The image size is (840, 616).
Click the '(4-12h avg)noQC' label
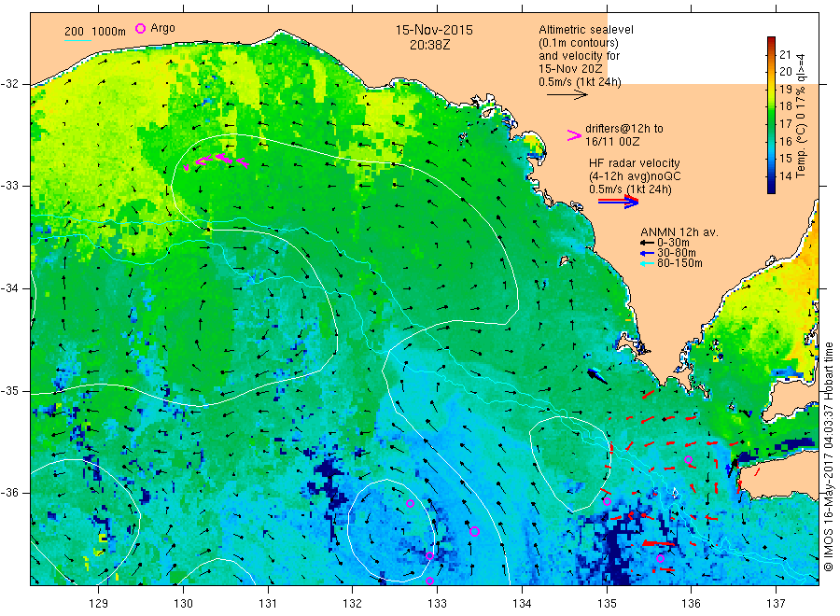(x=635, y=176)
